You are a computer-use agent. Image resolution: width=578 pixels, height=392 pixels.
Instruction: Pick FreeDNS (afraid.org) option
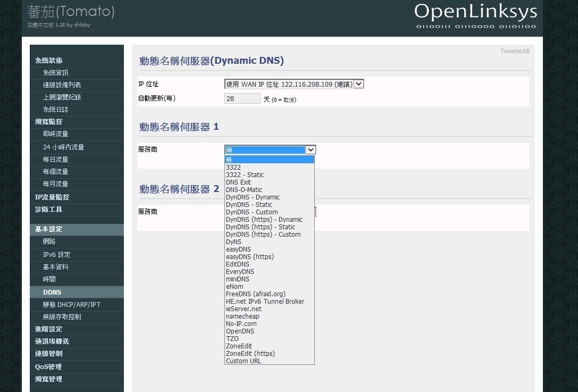click(270, 294)
